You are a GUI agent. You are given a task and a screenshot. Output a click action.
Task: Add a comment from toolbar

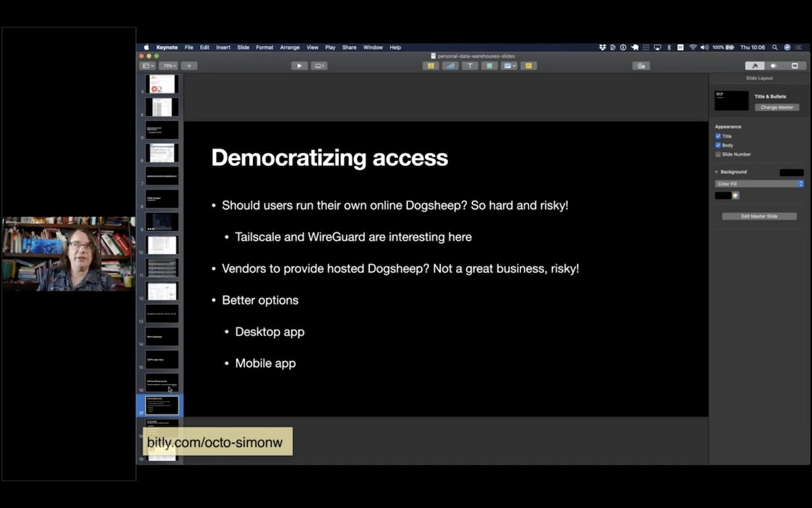[528, 66]
